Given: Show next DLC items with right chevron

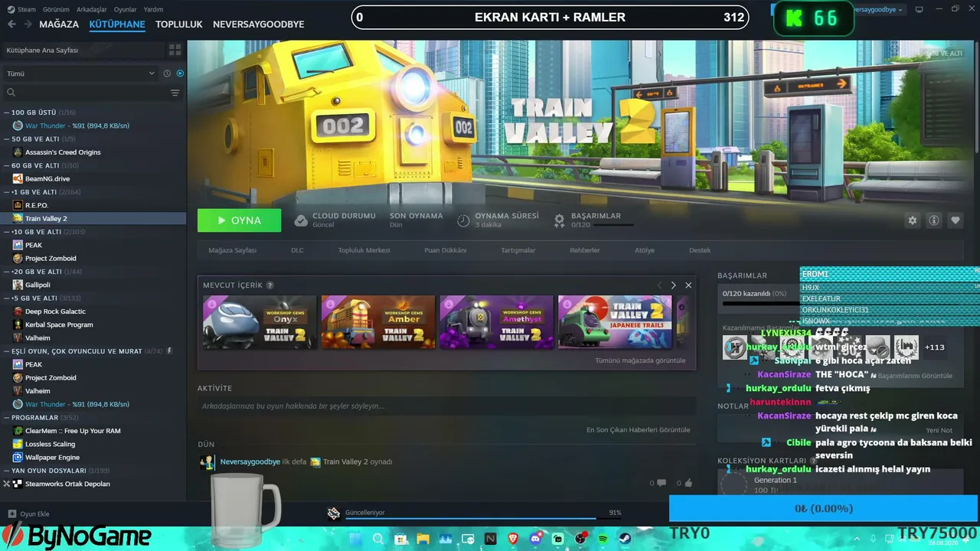Looking at the screenshot, I should 674,285.
